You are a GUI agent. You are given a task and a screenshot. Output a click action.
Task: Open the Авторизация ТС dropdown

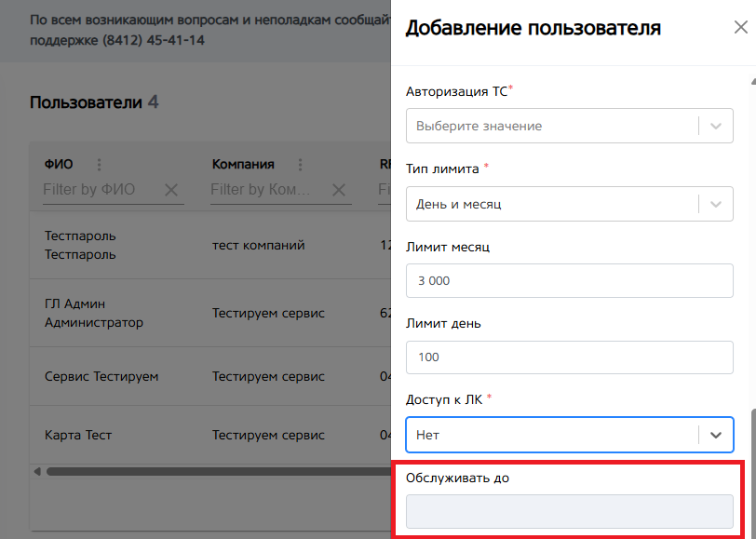570,126
